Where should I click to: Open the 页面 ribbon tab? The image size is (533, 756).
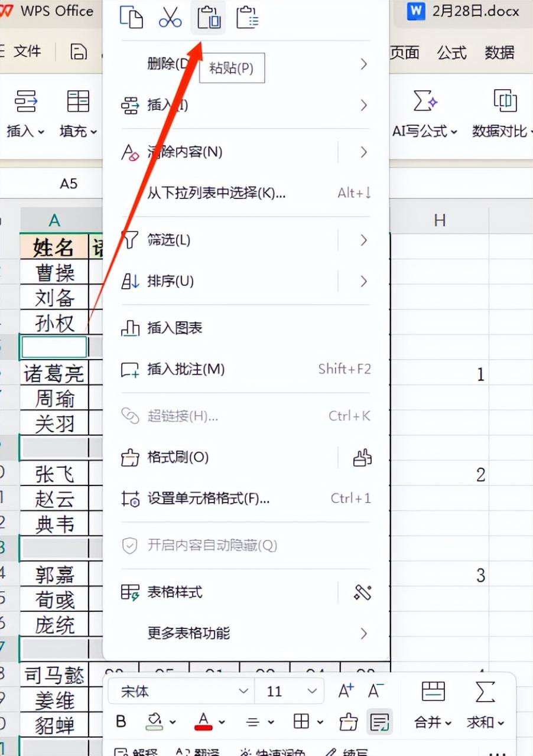click(405, 53)
